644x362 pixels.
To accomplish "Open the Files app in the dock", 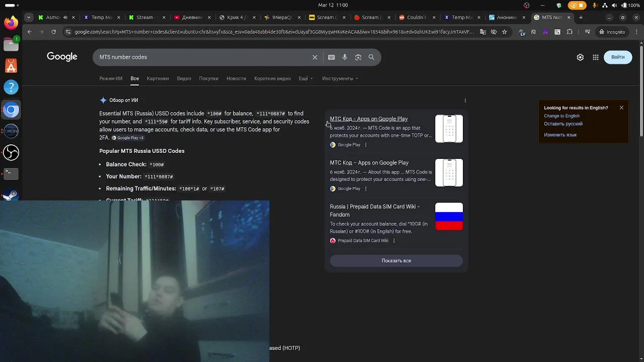I will point(11,44).
